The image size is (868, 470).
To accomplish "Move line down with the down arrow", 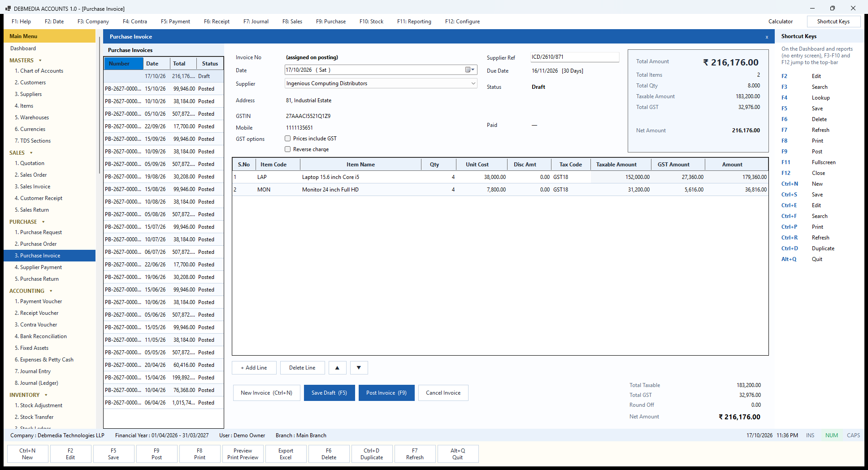I will click(x=359, y=368).
